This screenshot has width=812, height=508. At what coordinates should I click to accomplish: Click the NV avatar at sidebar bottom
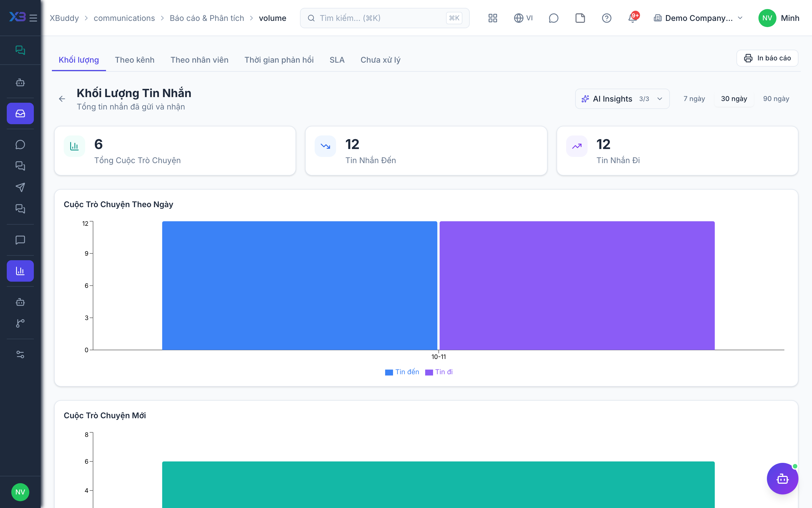pyautogui.click(x=20, y=492)
